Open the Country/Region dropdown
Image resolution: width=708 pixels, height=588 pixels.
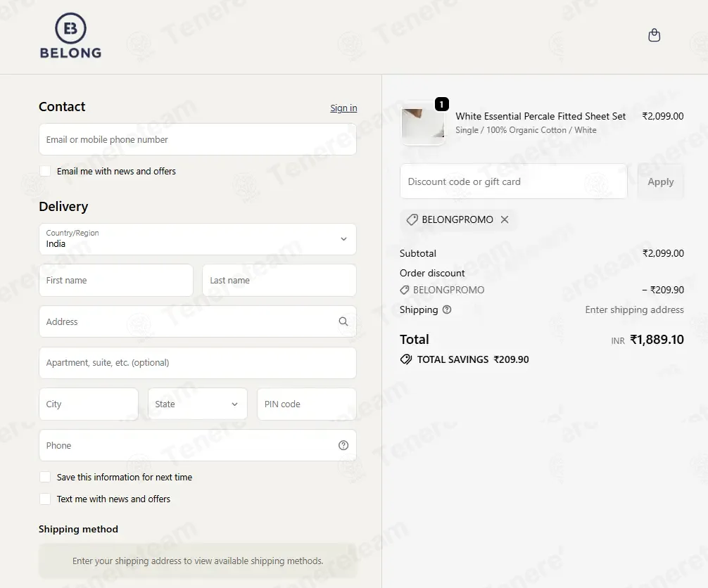point(198,239)
